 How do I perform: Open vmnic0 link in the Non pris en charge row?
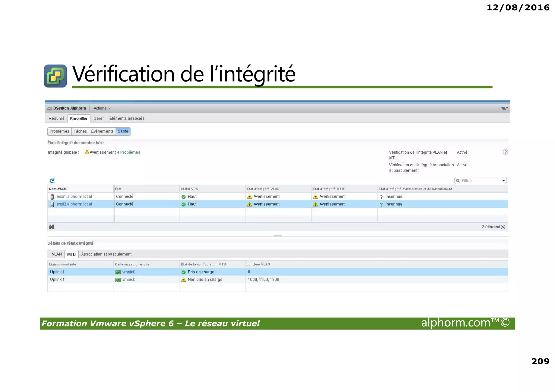[129, 280]
